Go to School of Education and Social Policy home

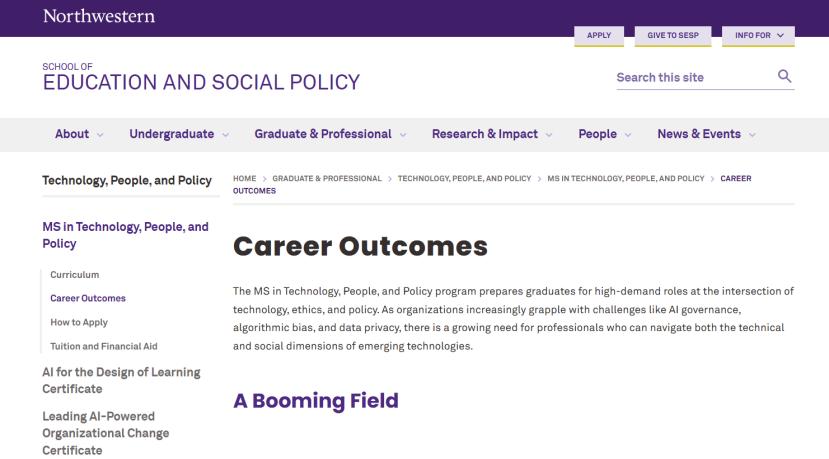(201, 81)
